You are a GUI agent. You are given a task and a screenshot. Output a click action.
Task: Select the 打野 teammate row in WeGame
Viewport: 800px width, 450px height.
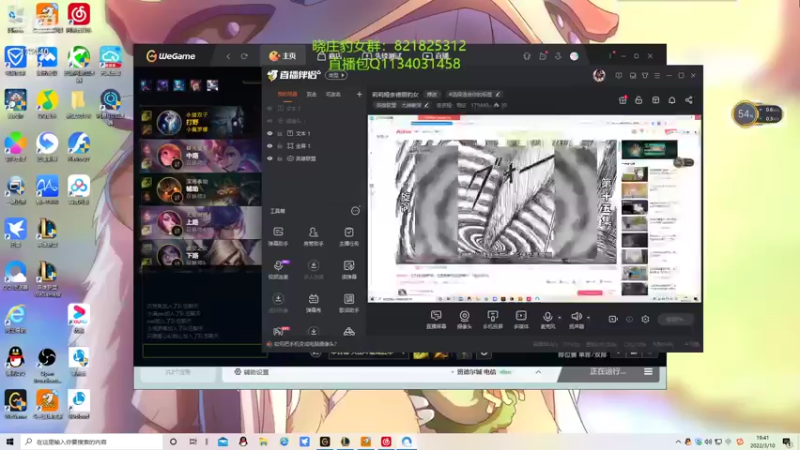point(201,121)
